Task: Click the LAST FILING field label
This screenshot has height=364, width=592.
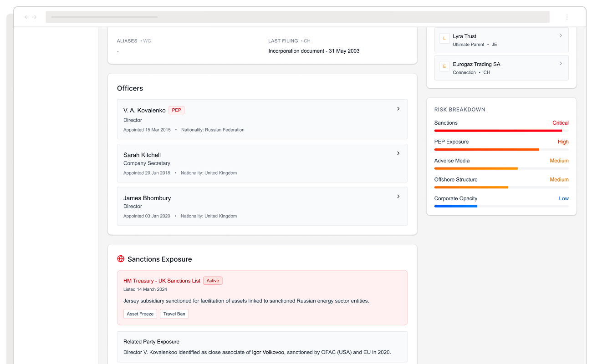Action: [x=283, y=41]
